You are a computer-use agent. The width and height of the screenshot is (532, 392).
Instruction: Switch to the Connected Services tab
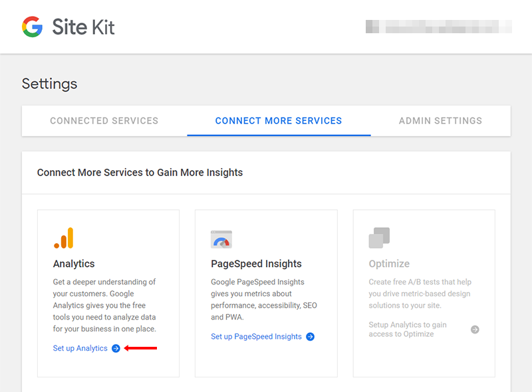click(x=104, y=121)
